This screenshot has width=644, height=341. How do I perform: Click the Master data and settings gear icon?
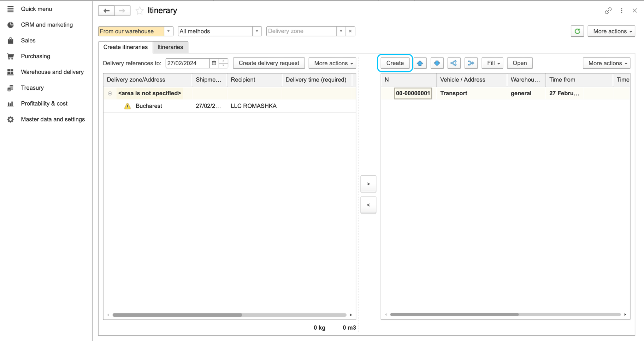point(11,119)
